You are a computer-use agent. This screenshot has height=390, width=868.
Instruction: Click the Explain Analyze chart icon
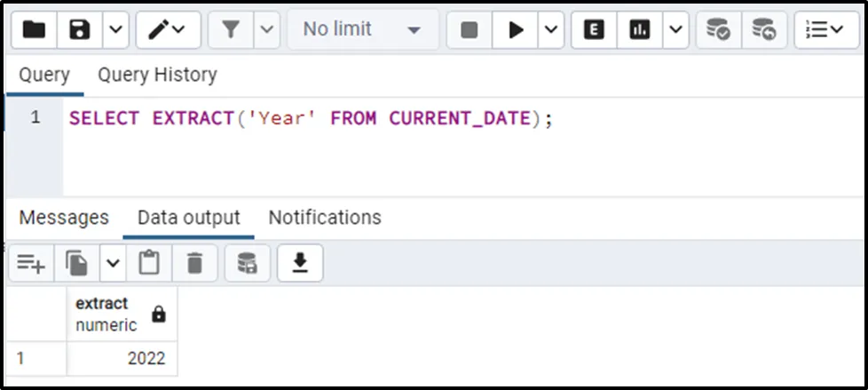click(639, 30)
